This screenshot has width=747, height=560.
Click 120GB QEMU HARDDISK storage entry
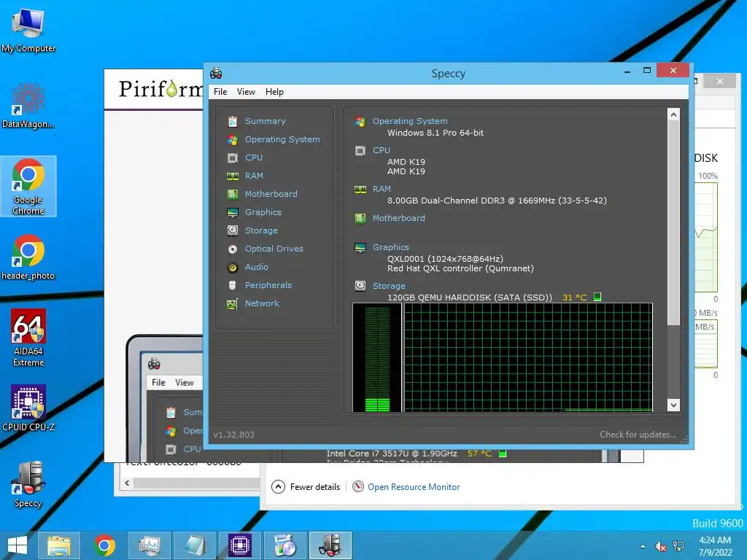point(469,297)
